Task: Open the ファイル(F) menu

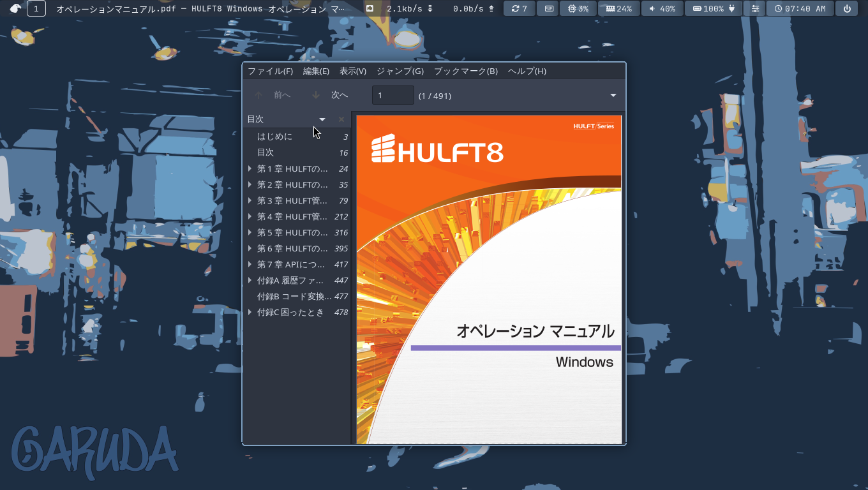Action: tap(270, 71)
